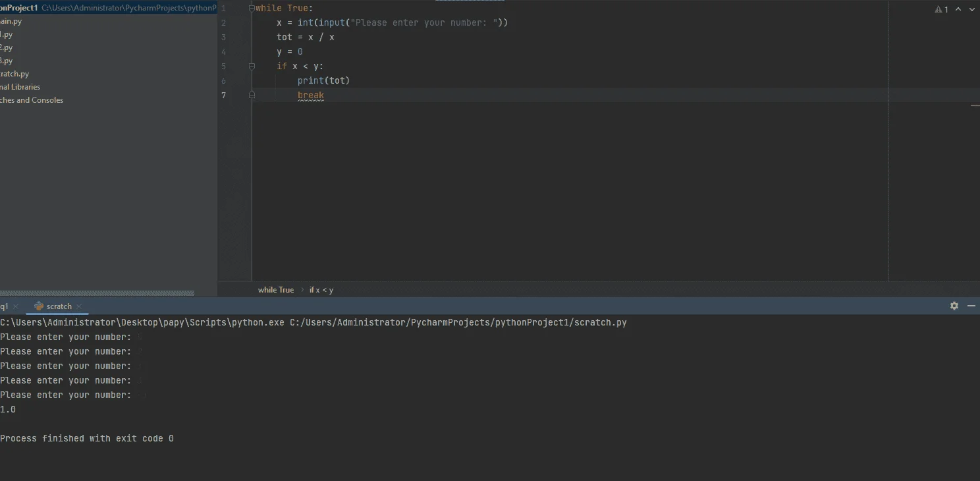
Task: Click the project panel horizontal scrollbar
Action: pyautogui.click(x=97, y=293)
